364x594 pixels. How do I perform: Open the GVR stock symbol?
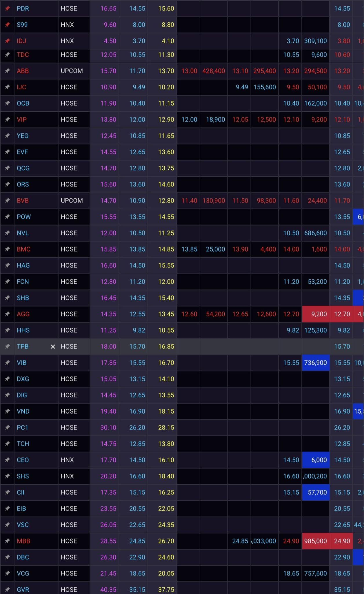pos(23,590)
